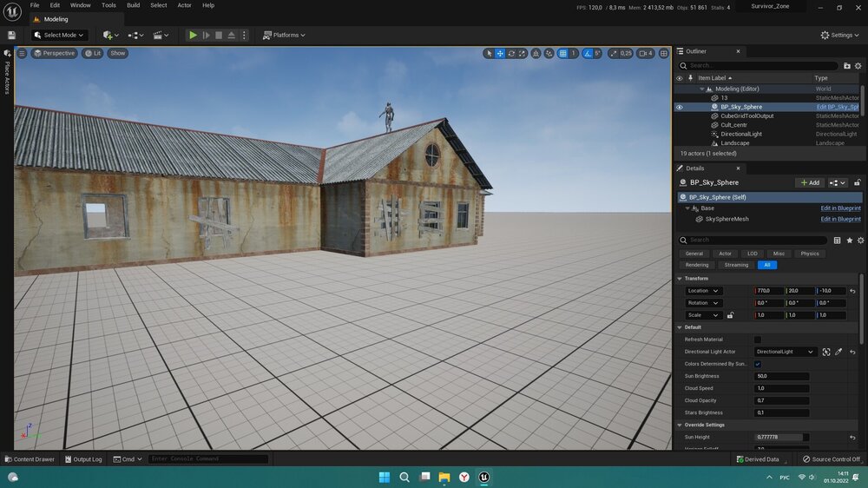Select the rotate gizmo tool in viewport

(x=511, y=54)
